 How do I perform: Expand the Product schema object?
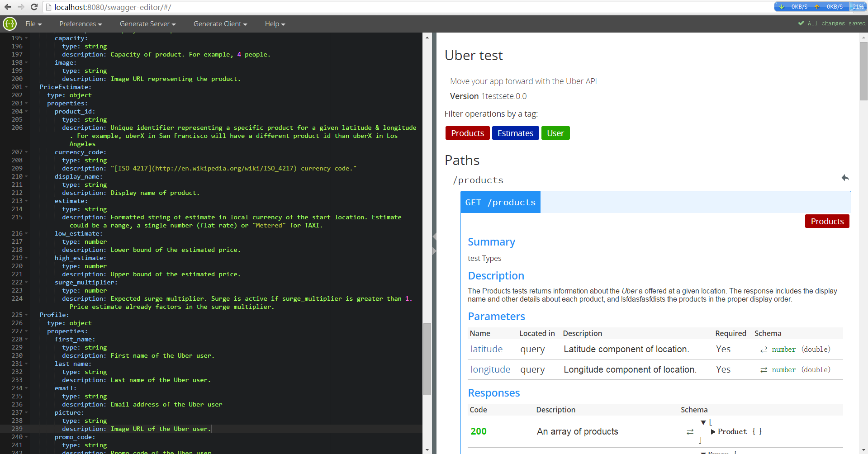click(x=713, y=432)
